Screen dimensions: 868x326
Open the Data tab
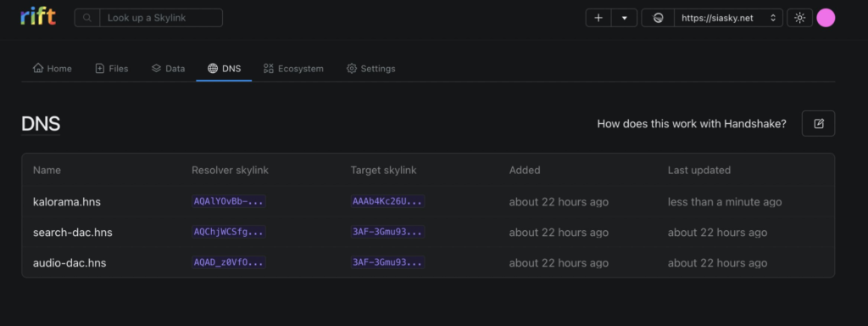[169, 69]
